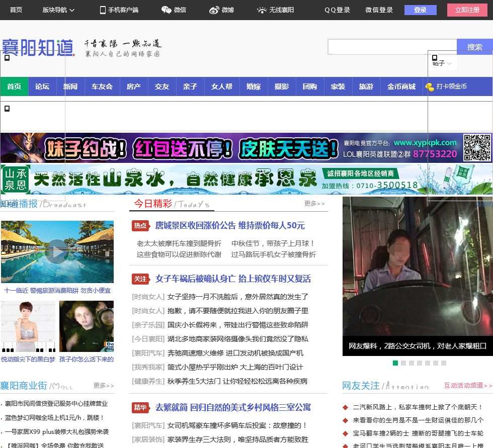
Task: Click the pink 立即注册 button
Action: (x=467, y=10)
